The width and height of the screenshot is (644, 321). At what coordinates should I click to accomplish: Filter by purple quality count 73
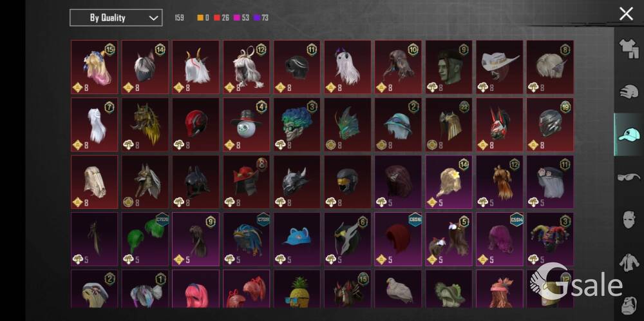(261, 17)
